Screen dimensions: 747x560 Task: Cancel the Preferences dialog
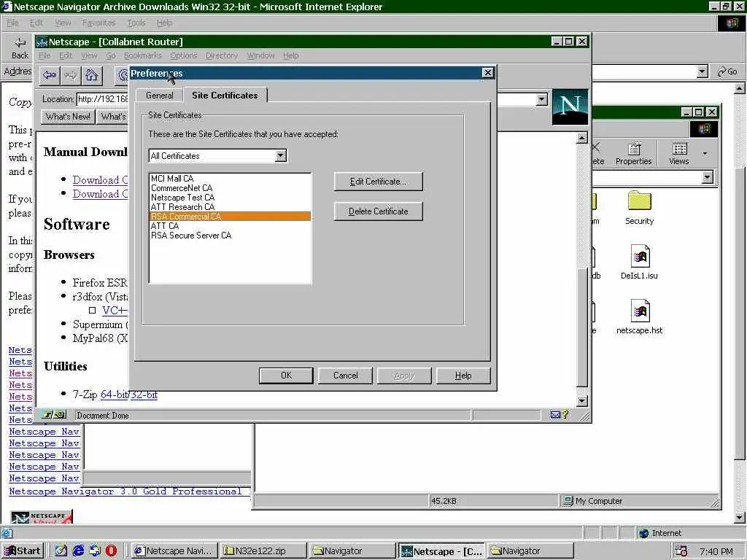[x=345, y=376]
